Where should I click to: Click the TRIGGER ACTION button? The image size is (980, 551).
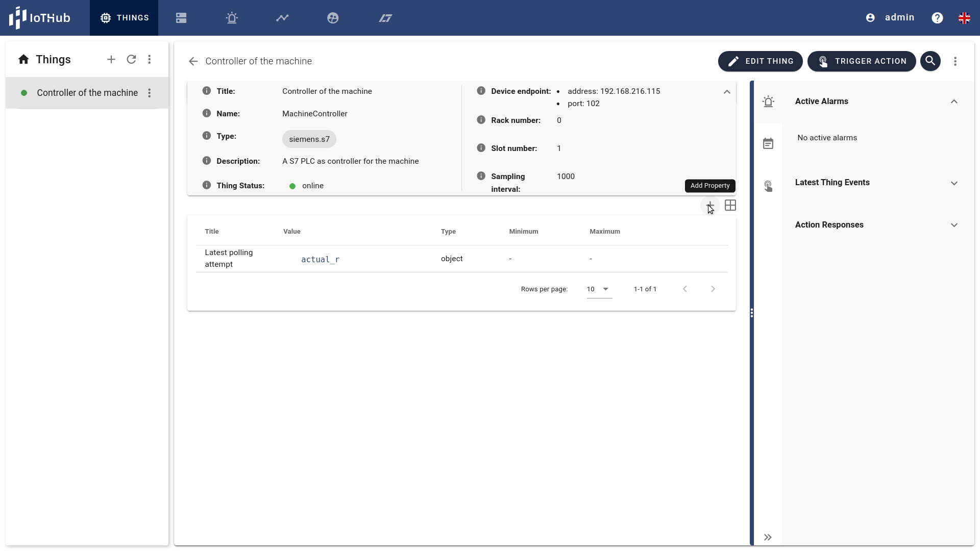click(x=862, y=61)
